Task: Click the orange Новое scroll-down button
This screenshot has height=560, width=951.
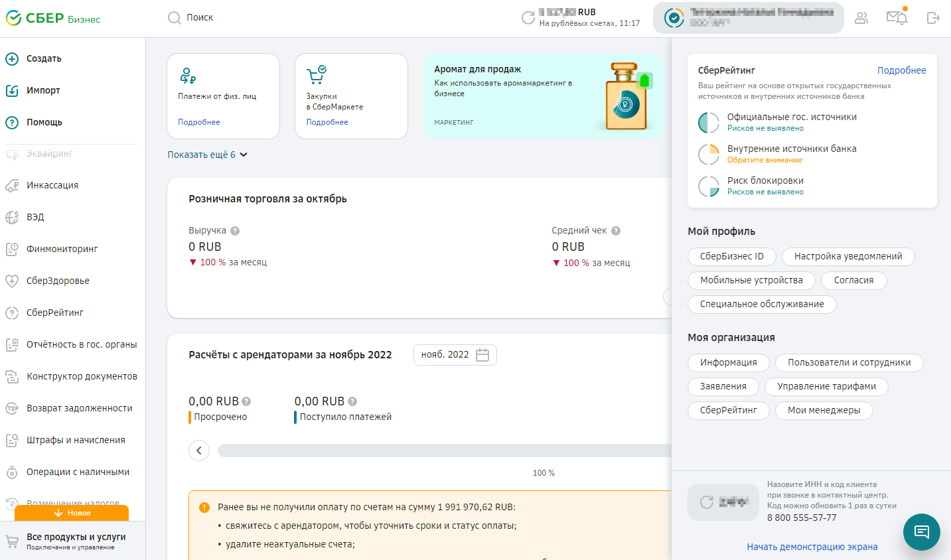Action: (x=72, y=513)
